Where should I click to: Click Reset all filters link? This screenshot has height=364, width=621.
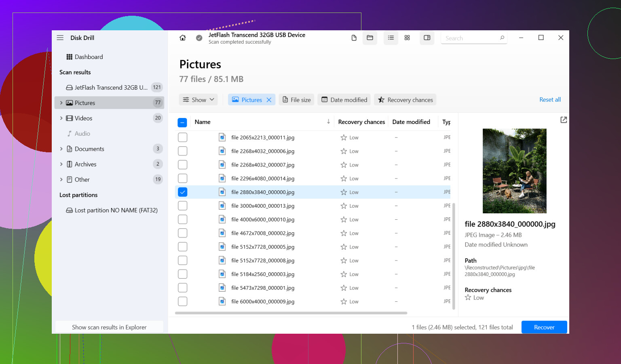pos(550,100)
